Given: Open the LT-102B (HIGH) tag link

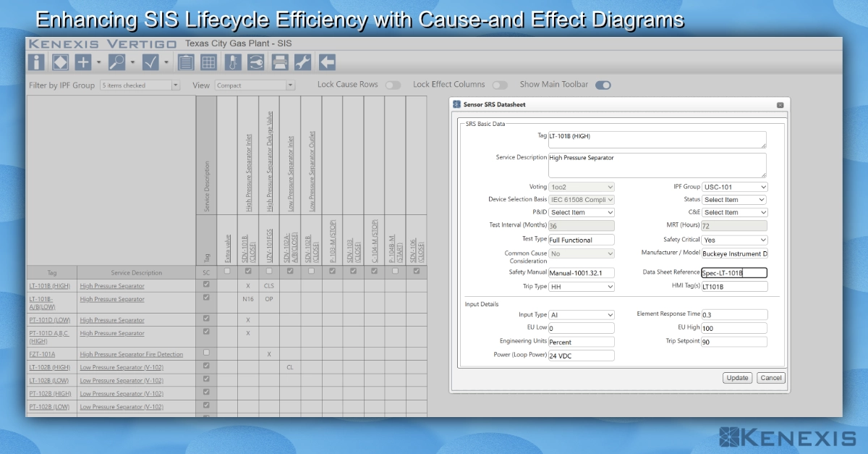Looking at the screenshot, I should click(51, 368).
